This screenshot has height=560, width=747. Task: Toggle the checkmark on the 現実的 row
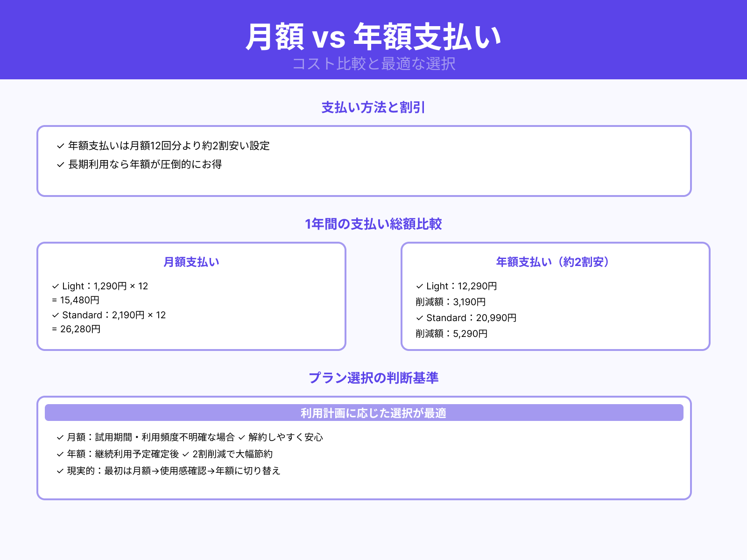pyautogui.click(x=59, y=471)
